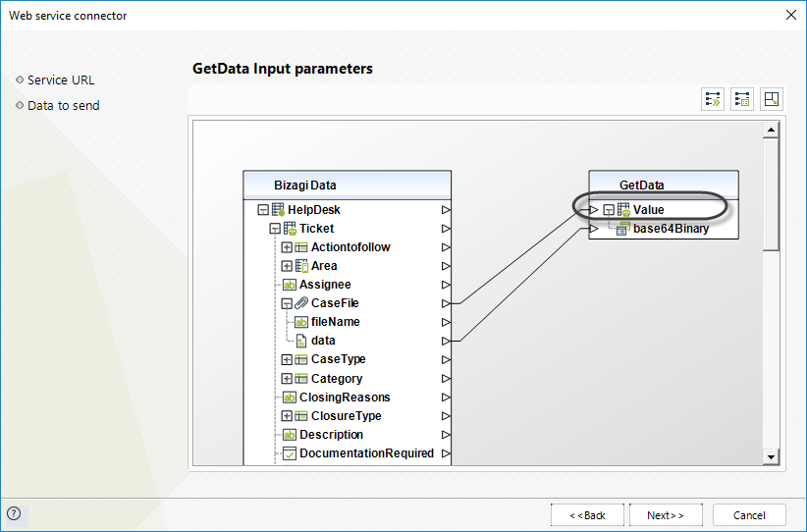This screenshot has height=532, width=807.
Task: Open help with the question mark icon
Action: (x=14, y=513)
